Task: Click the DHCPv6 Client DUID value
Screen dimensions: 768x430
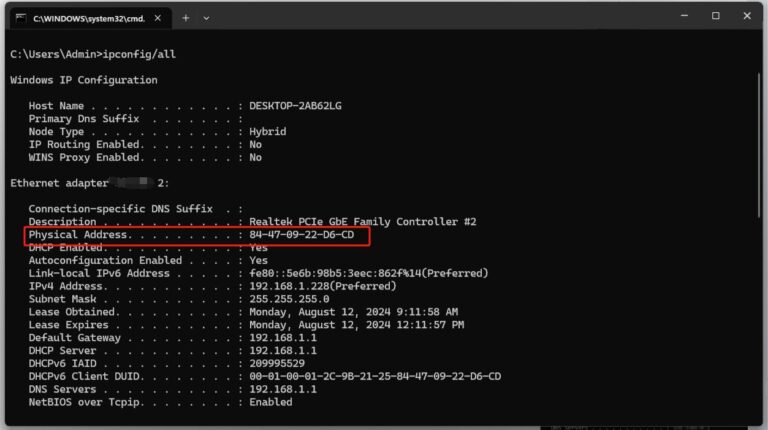Action: click(x=375, y=377)
